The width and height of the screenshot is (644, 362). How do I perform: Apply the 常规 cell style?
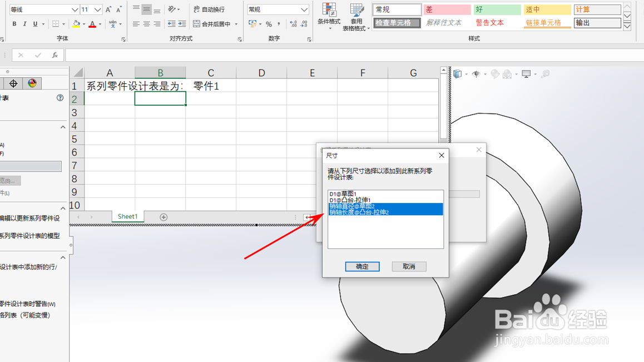coord(397,9)
